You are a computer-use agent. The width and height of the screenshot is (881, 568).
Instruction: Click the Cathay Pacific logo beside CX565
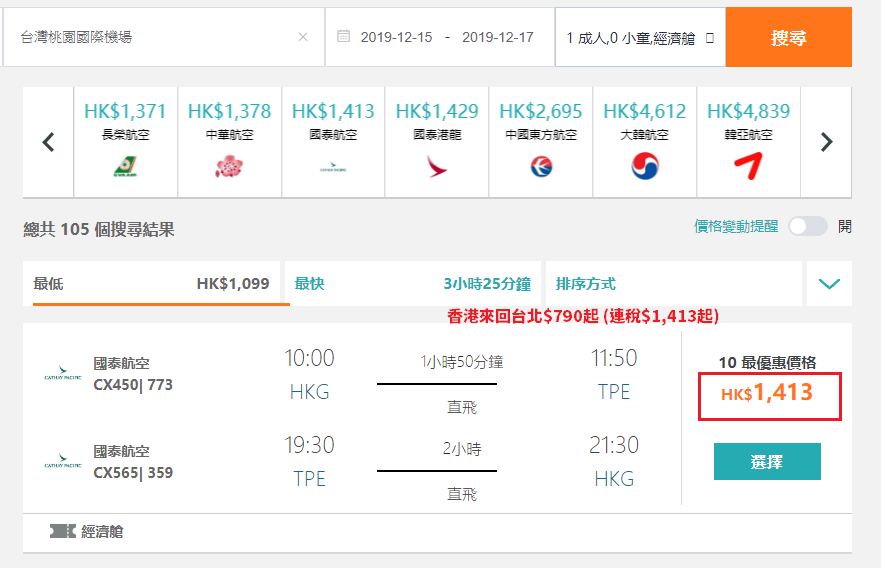coord(63,461)
